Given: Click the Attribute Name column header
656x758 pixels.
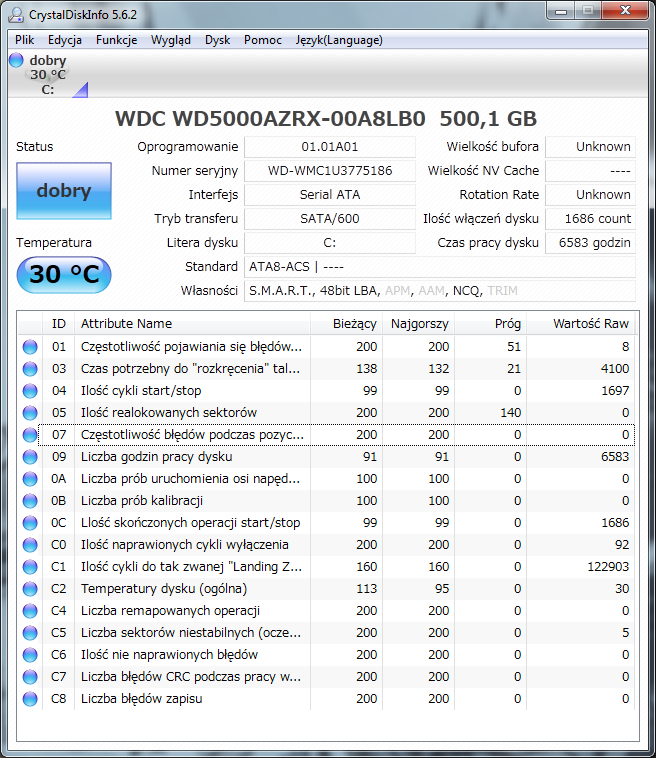Looking at the screenshot, I should click(192, 323).
